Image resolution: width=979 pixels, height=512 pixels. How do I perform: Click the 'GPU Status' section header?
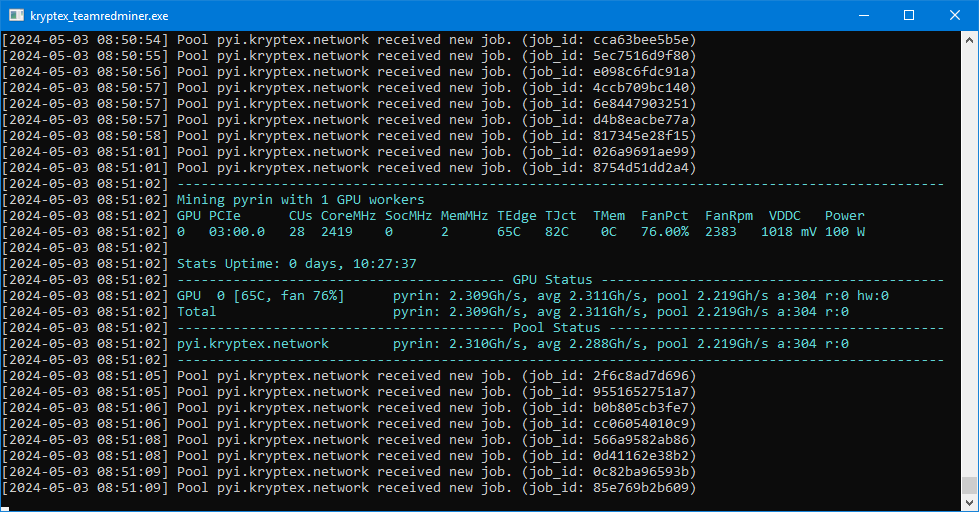point(552,279)
